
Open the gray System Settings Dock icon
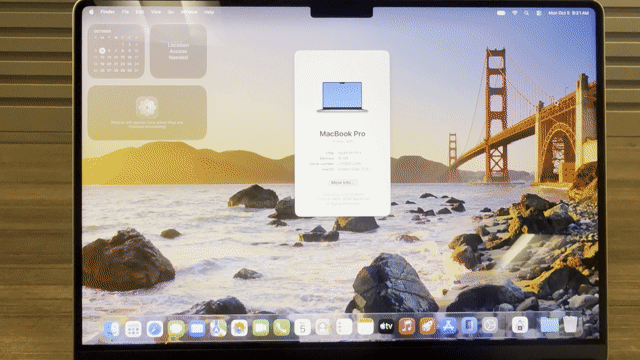pyautogui.click(x=489, y=326)
